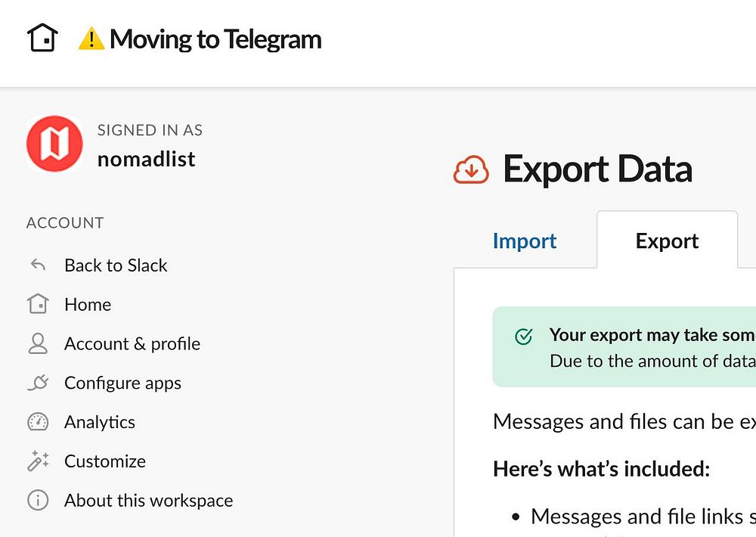Click the home icon in the top header
Image resolution: width=756 pixels, height=537 pixels.
43,38
